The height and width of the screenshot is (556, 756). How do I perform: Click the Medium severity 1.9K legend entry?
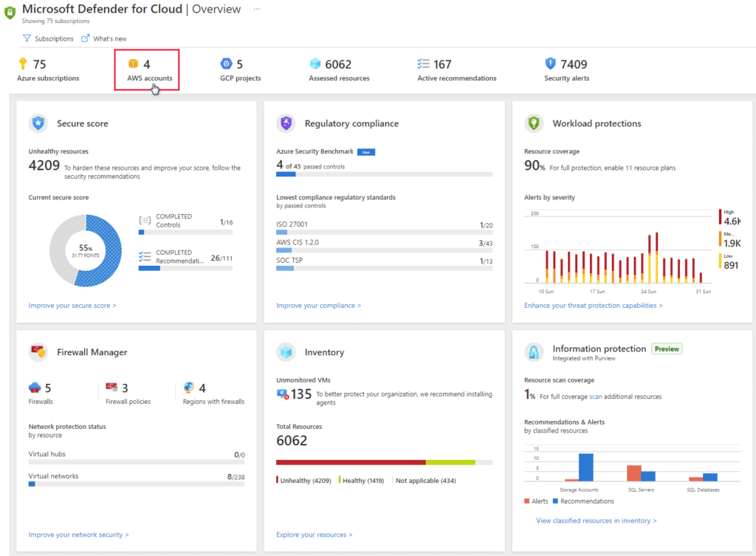pos(730,240)
